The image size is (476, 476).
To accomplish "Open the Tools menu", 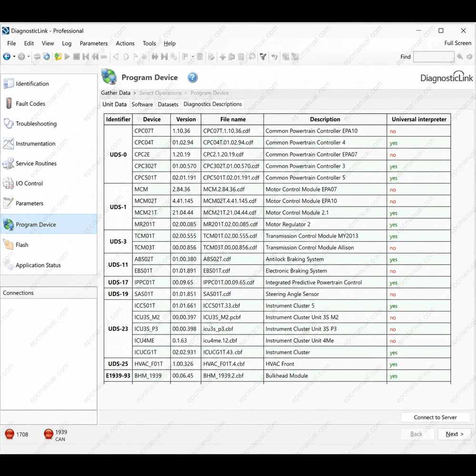I will pos(149,43).
